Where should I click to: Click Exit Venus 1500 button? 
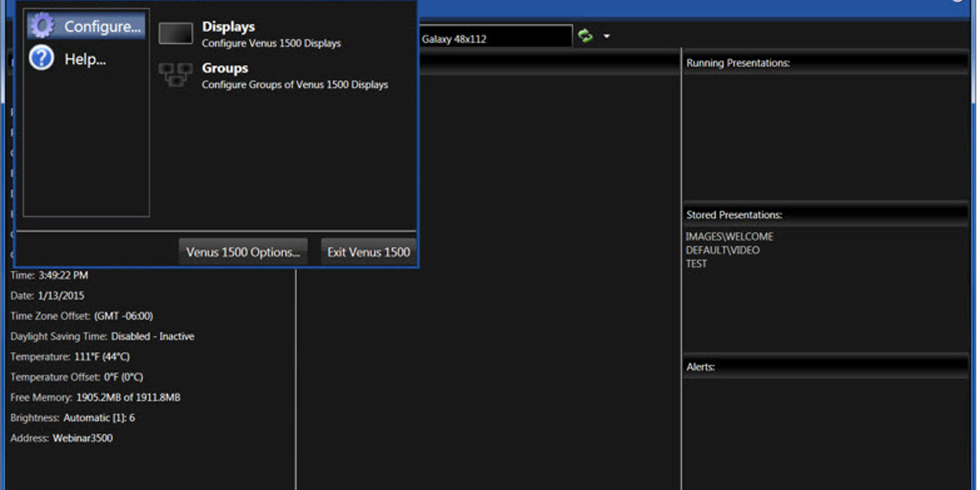(x=369, y=252)
